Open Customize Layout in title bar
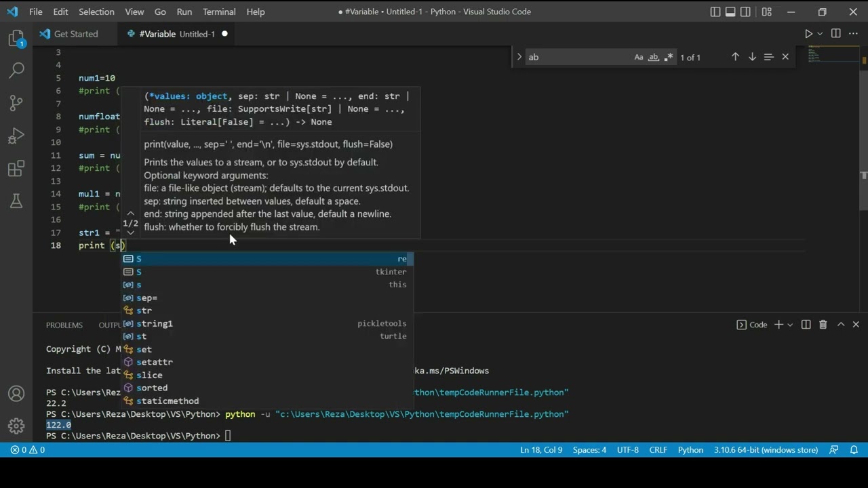 coord(767,12)
